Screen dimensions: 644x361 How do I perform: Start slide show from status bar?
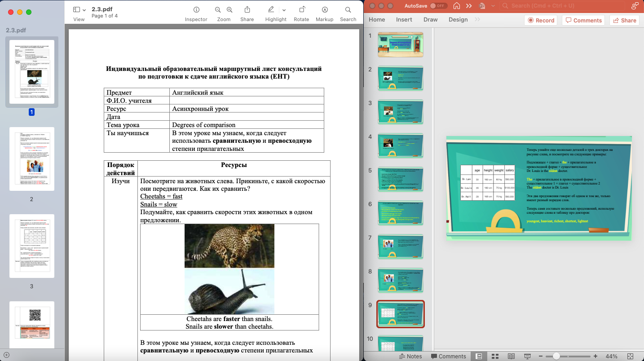(x=527, y=356)
